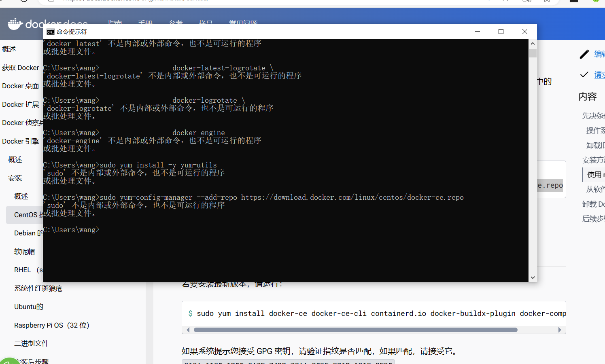This screenshot has width=605, height=364.
Task: Click the 'docker-latest-logrotate \' command line
Action: click(158, 68)
